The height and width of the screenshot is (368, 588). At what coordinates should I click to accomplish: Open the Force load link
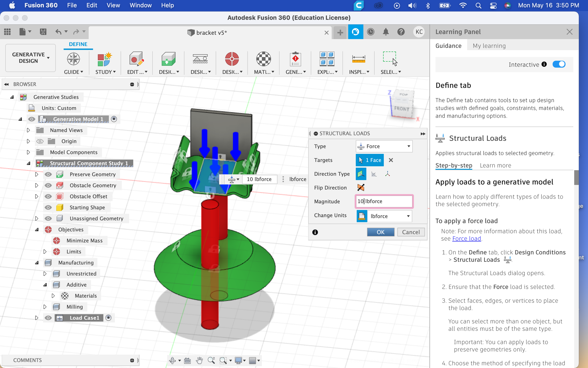pyautogui.click(x=466, y=238)
